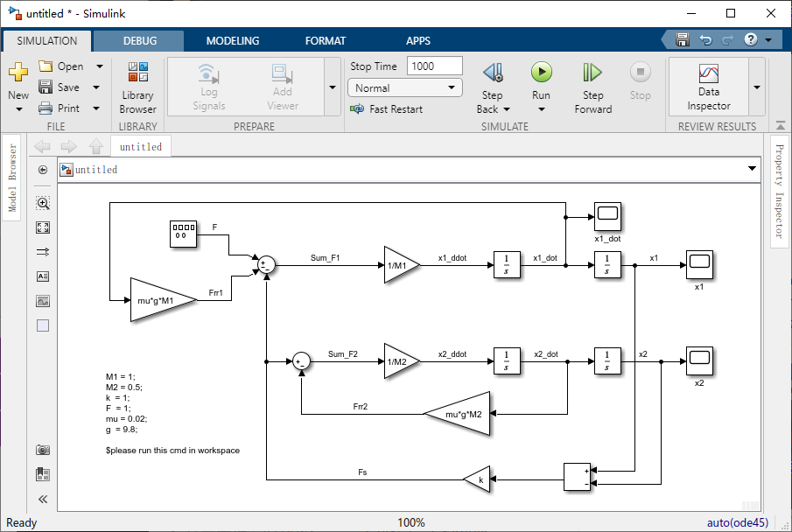Click the 100% zoom status text

[x=411, y=522]
